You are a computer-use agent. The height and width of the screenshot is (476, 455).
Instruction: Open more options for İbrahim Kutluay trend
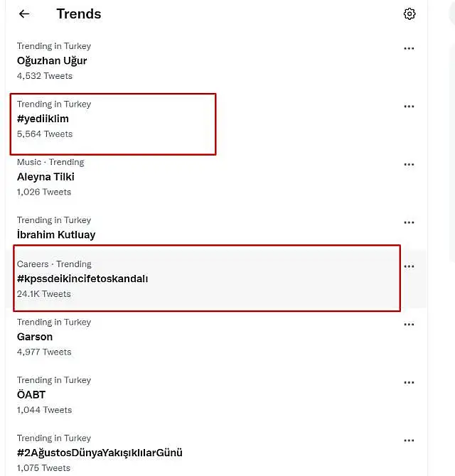click(409, 222)
